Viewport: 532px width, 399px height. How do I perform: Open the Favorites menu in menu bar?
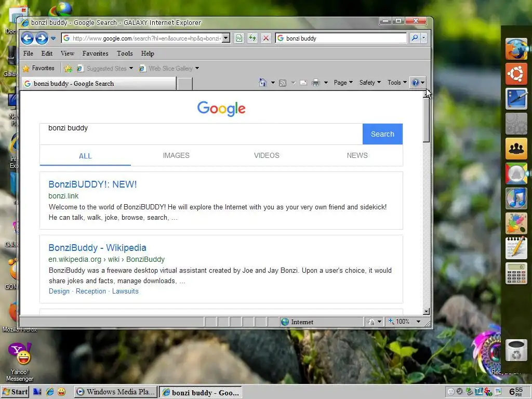96,54
